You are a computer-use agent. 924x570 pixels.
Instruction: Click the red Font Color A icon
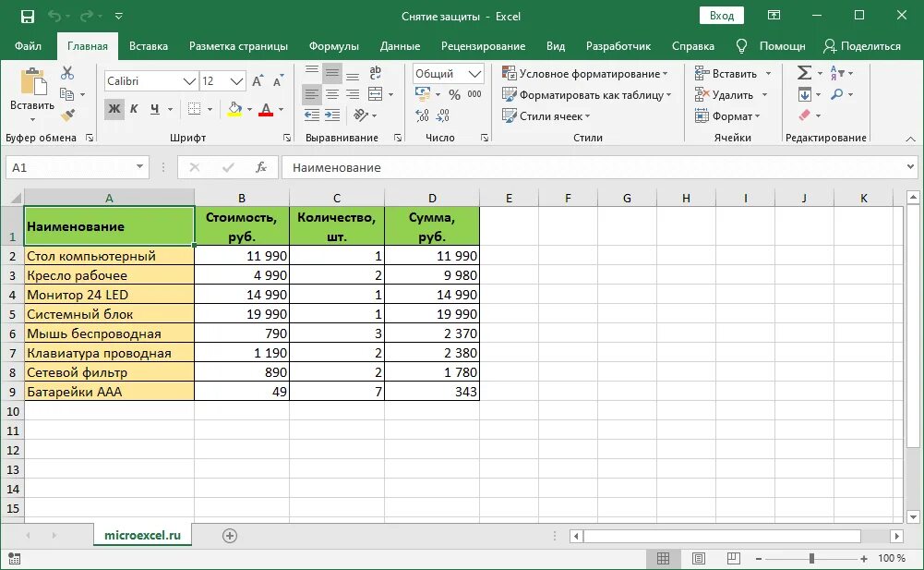point(266,109)
